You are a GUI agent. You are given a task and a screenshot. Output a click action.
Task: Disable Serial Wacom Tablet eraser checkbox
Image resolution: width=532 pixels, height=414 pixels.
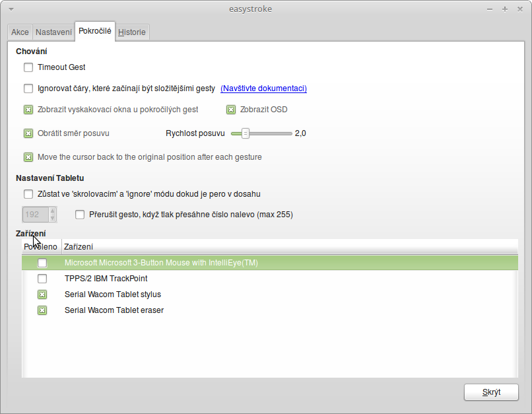(42, 310)
